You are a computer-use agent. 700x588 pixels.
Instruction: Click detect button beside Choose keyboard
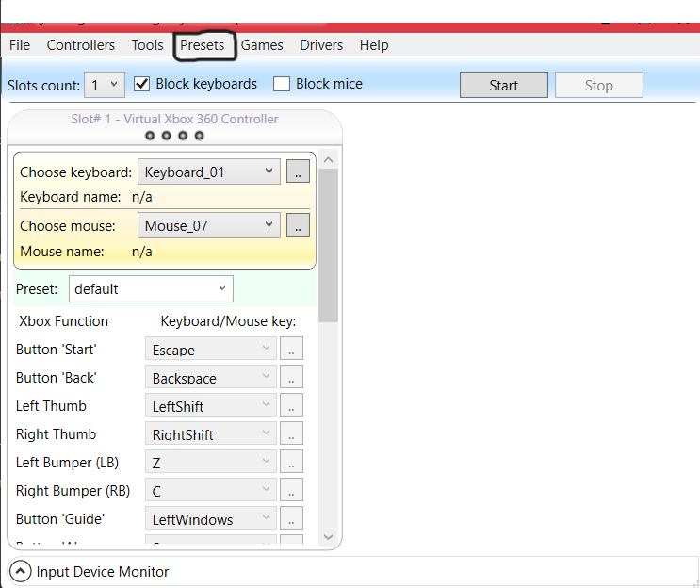(x=298, y=171)
